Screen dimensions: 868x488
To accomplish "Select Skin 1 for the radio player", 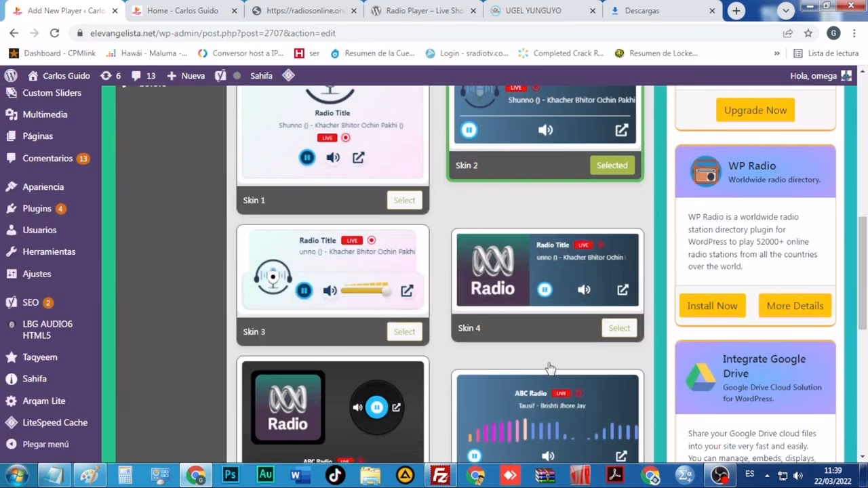I will (x=404, y=200).
